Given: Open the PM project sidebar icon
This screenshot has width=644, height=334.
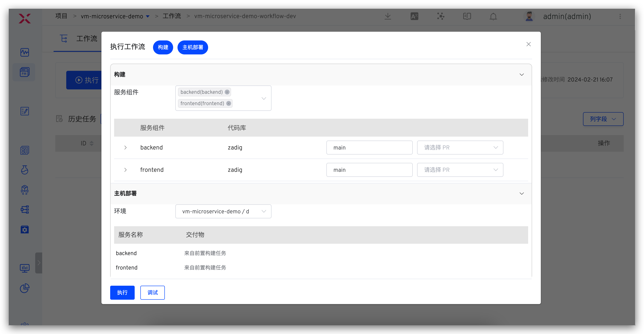Looking at the screenshot, I should point(24,72).
